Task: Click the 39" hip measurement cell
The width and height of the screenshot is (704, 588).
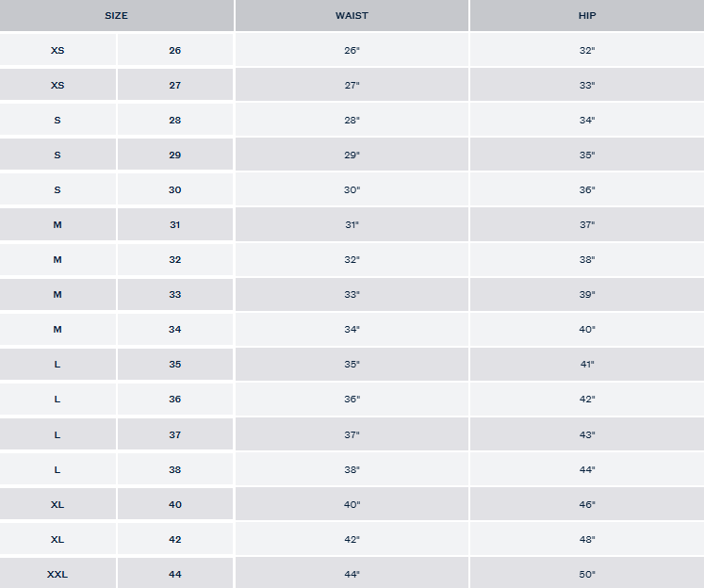Action: (586, 294)
